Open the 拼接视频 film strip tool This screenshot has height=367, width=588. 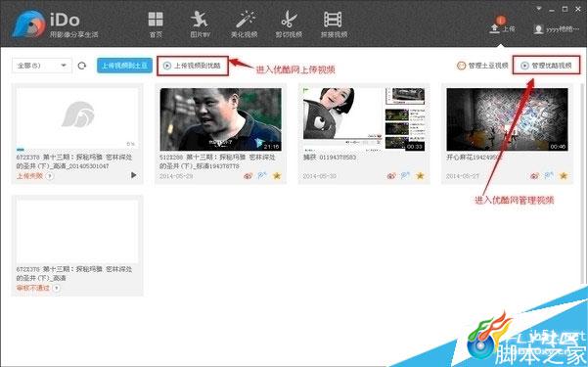[x=334, y=24]
